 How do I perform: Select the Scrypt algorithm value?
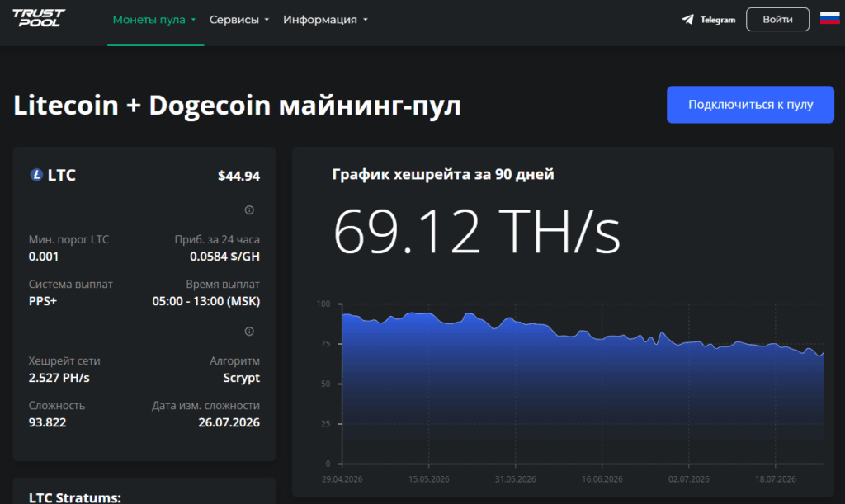click(x=242, y=378)
